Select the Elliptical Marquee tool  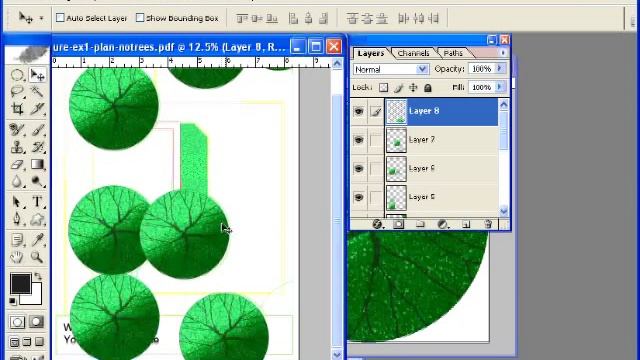pos(17,75)
